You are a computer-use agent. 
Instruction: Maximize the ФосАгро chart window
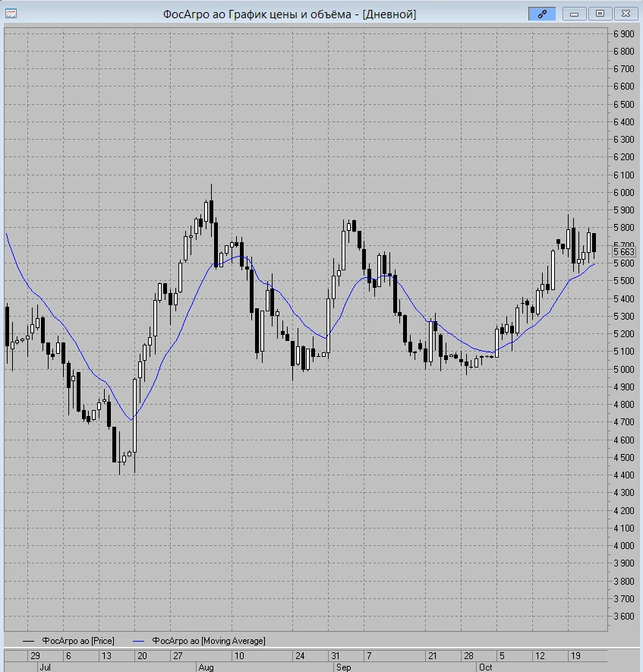(x=600, y=14)
